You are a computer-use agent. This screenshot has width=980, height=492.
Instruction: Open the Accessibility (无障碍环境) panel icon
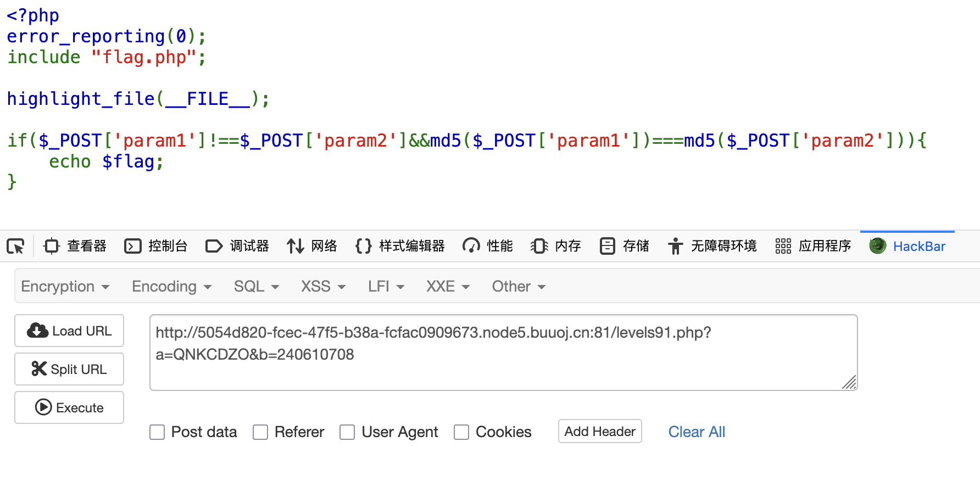[676, 246]
